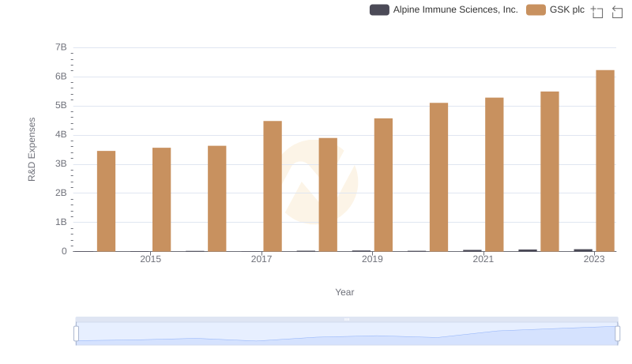Click the Year axis title
Screen dimensions: 632x364
[344, 292]
